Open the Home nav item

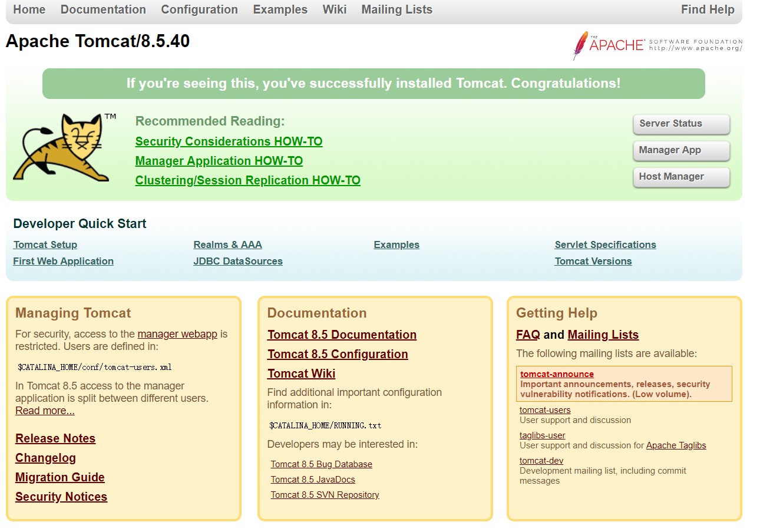pyautogui.click(x=29, y=9)
